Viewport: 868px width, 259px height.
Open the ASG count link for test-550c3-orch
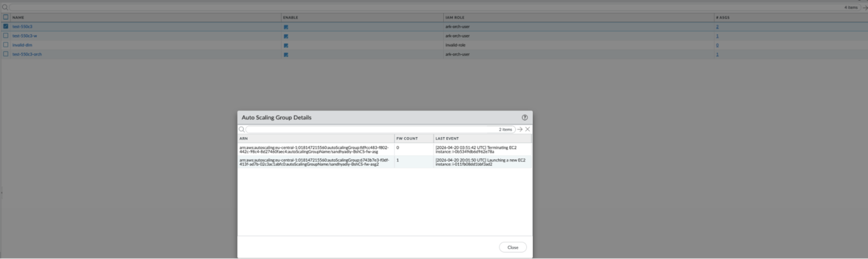[717, 54]
